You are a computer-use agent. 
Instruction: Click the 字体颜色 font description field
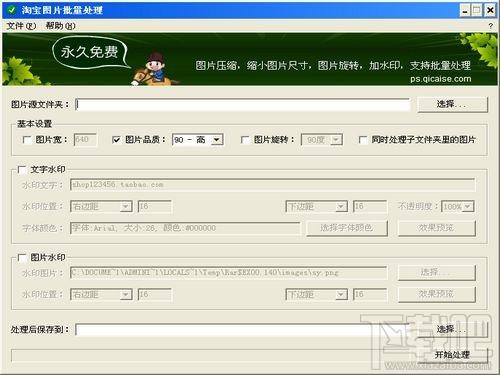(185, 228)
